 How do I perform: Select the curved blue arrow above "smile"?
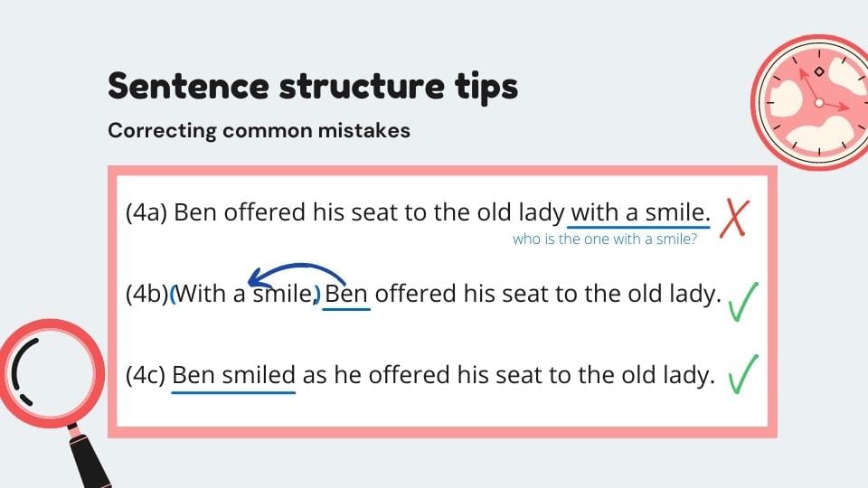click(x=297, y=271)
